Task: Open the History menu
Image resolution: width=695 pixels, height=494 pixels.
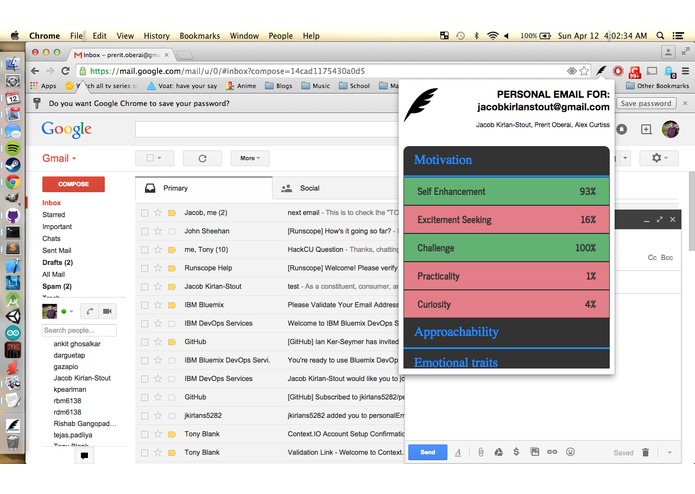Action: [x=156, y=35]
